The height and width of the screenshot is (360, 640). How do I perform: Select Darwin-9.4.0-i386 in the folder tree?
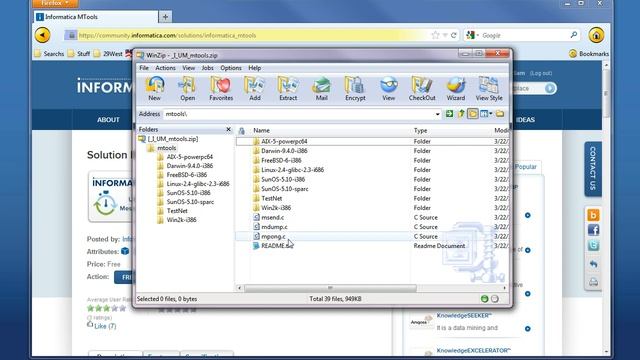(x=189, y=166)
